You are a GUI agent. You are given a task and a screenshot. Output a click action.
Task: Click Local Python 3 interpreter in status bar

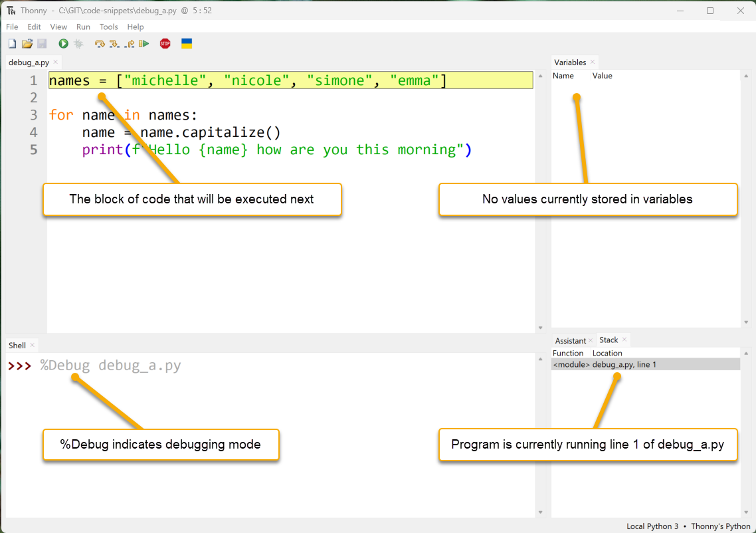[652, 526]
